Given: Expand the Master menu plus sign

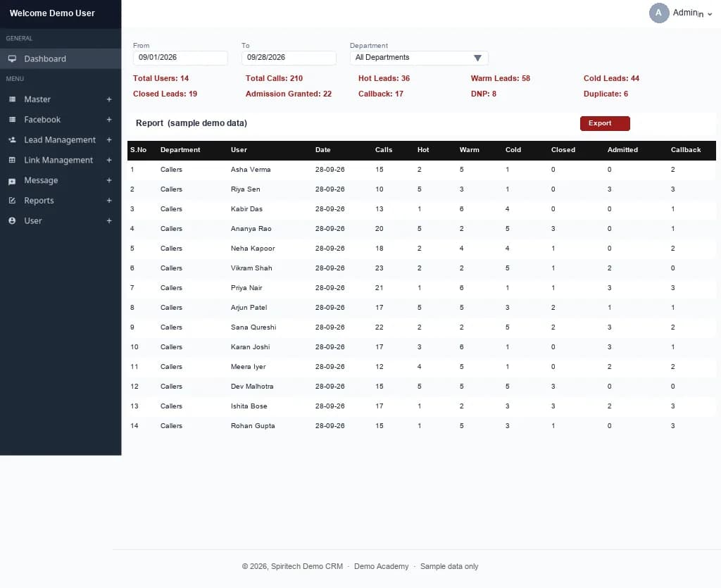Looking at the screenshot, I should tap(109, 99).
